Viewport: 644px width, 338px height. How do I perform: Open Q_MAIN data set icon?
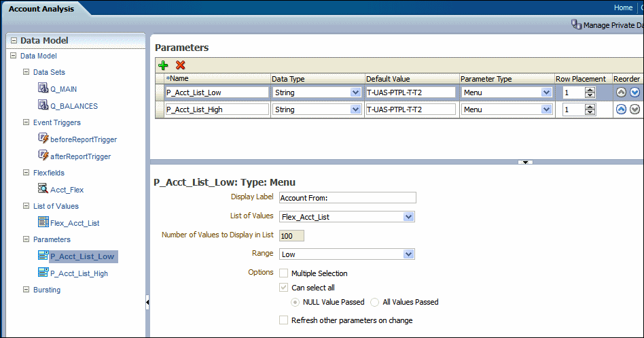(43, 88)
